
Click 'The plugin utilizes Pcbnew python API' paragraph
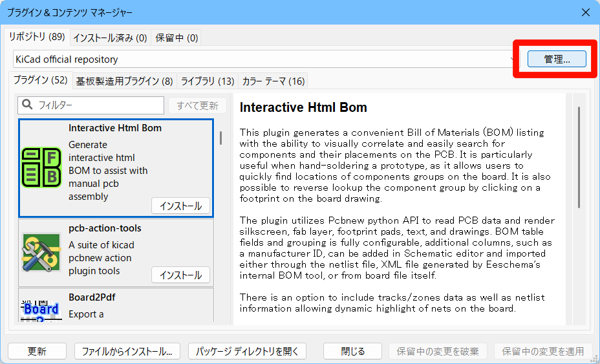click(x=397, y=248)
